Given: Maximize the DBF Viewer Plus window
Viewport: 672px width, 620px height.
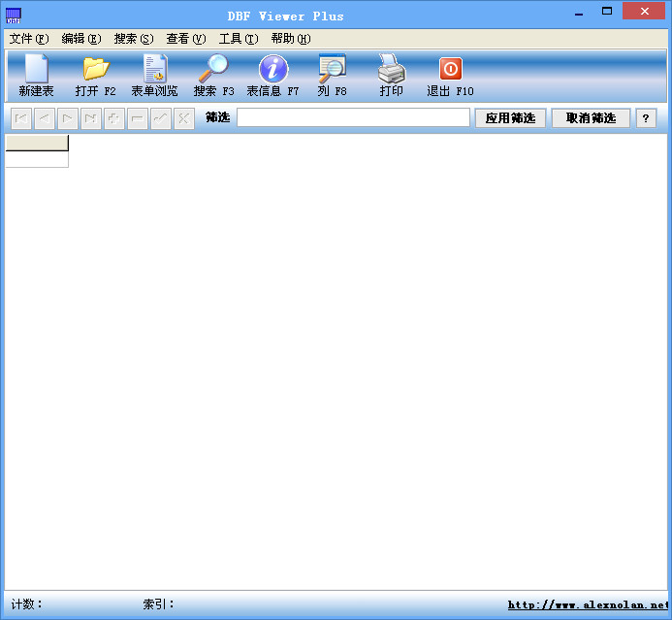Looking at the screenshot, I should pos(607,12).
